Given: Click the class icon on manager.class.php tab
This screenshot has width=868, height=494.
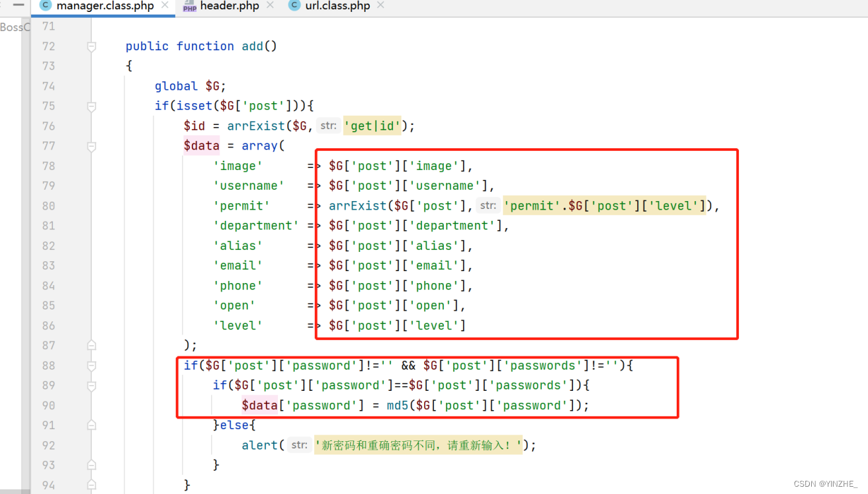Looking at the screenshot, I should (46, 5).
